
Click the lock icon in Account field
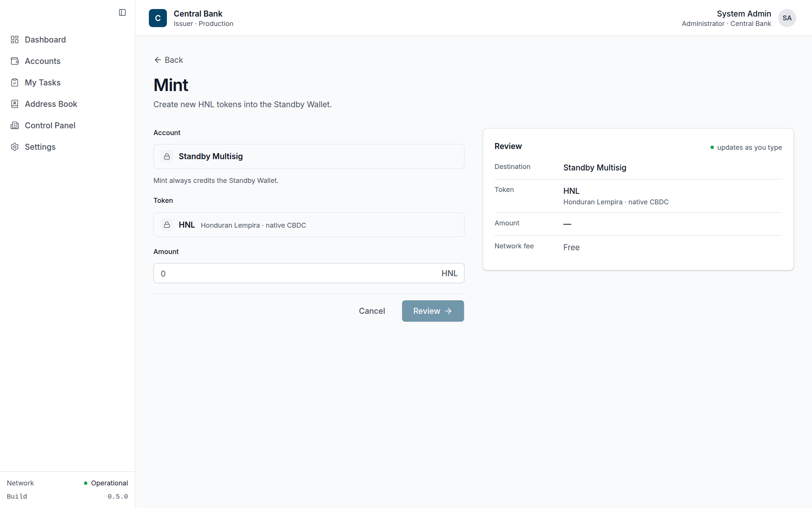[167, 156]
